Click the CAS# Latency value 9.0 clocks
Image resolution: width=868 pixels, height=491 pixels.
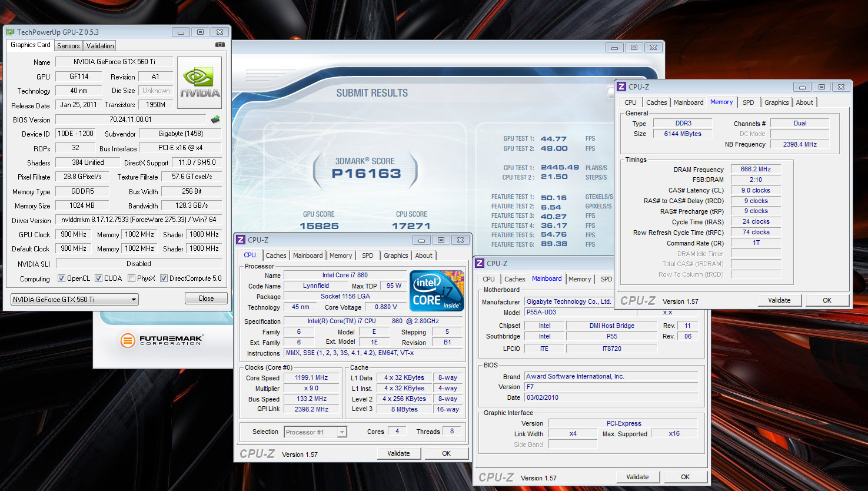[756, 190]
